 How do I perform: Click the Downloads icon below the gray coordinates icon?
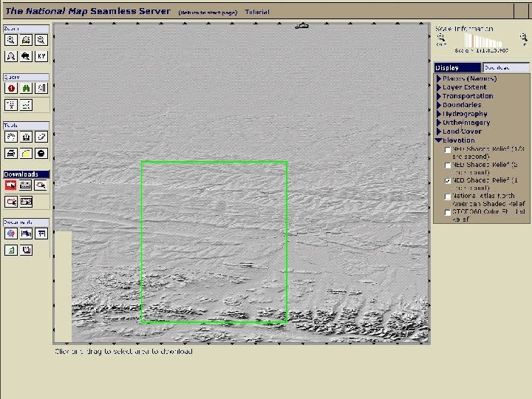point(26,202)
